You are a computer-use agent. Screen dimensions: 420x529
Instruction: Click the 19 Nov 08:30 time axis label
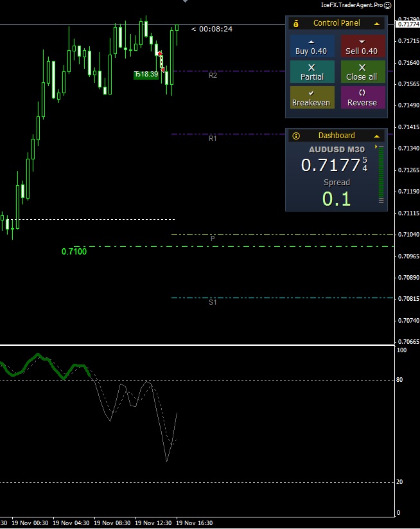pos(112,523)
